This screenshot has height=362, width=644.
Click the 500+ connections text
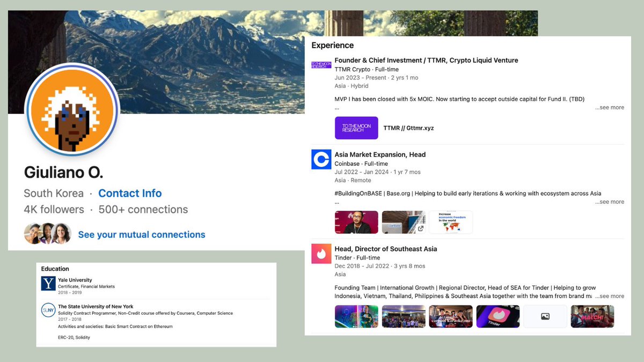(x=143, y=209)
